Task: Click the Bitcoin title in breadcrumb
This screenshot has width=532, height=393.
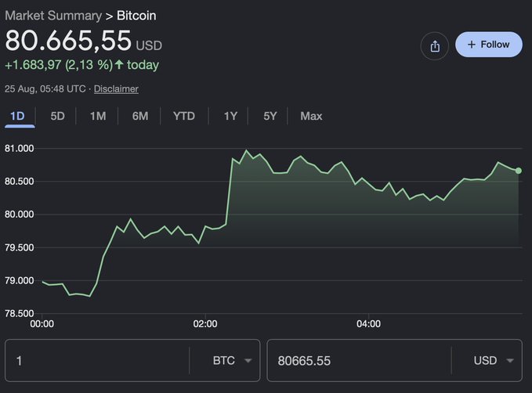Action: click(136, 16)
